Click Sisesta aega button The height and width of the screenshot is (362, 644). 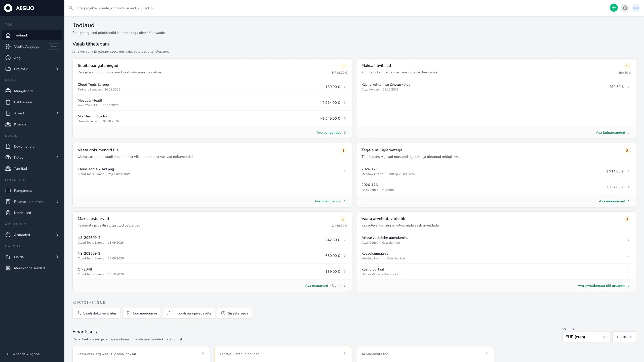point(234,313)
